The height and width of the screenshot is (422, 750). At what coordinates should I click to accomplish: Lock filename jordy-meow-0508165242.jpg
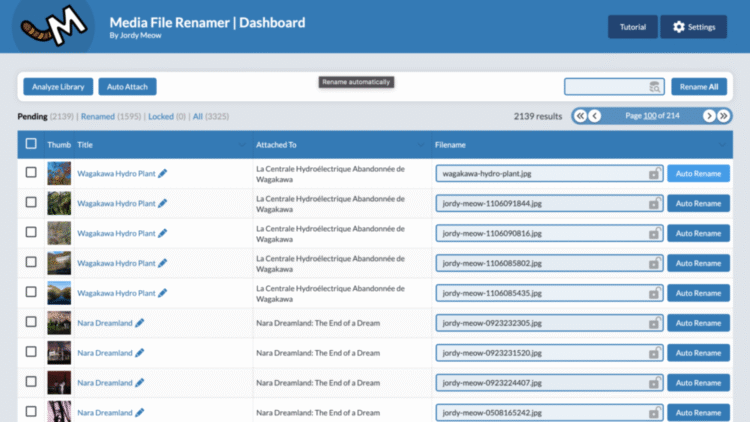coord(654,412)
